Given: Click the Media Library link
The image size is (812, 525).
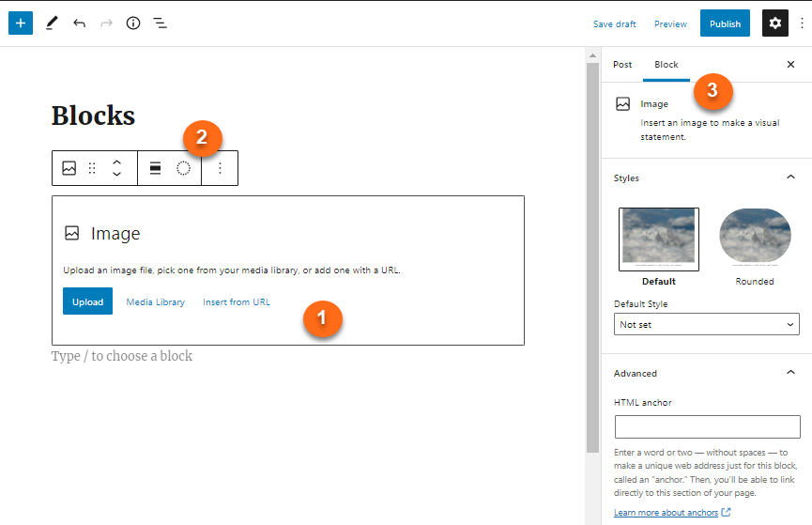Looking at the screenshot, I should 156,301.
